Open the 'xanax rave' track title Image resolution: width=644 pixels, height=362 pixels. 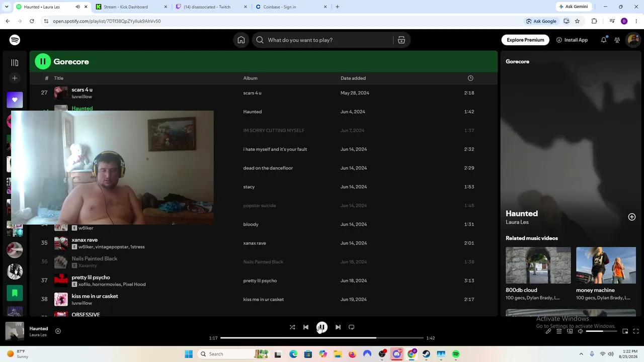tap(85, 240)
